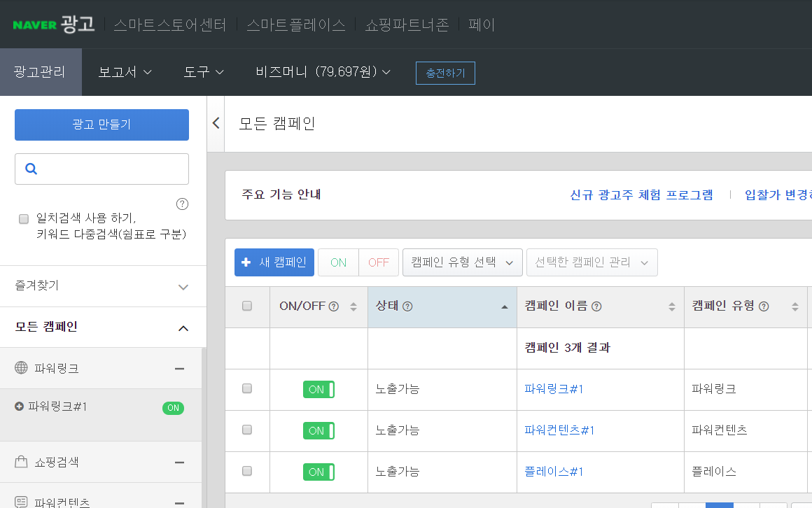Image resolution: width=812 pixels, height=508 pixels.
Task: Open help icon next to 상태 header
Action: pos(407,306)
